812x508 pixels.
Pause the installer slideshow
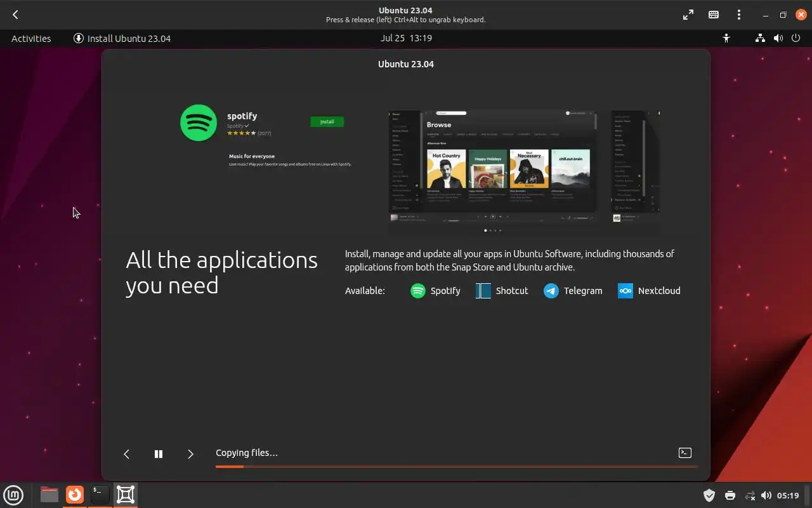[159, 453]
